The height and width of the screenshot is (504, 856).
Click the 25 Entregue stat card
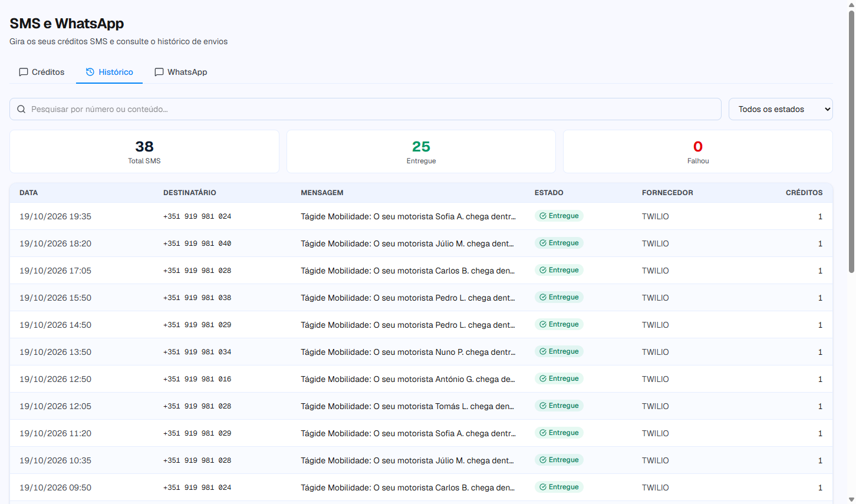pos(421,151)
